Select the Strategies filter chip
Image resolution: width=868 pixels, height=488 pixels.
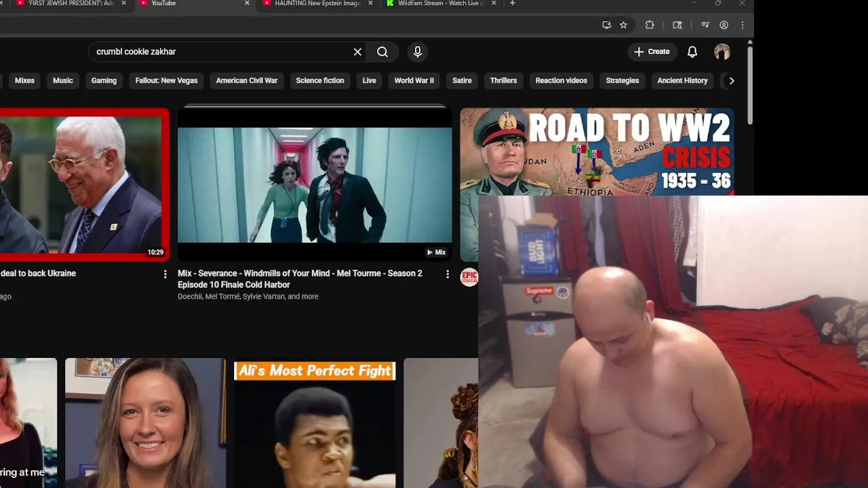point(623,81)
